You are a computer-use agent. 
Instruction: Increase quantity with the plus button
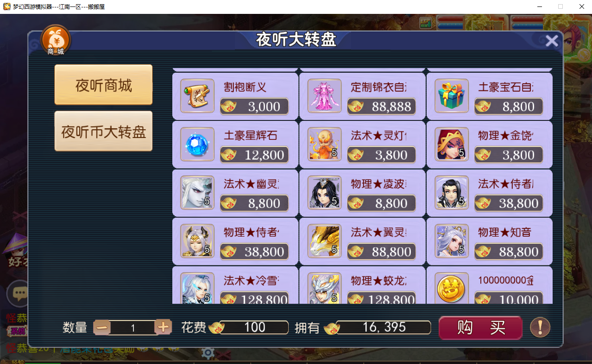click(x=163, y=327)
